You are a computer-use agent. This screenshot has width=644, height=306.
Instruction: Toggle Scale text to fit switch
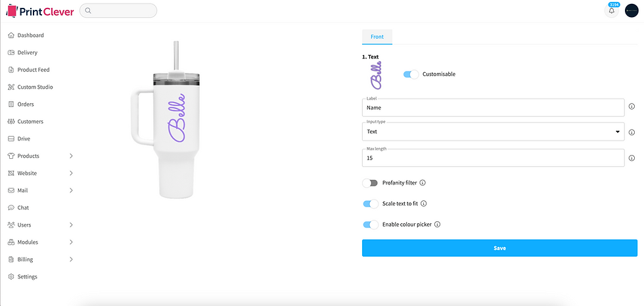click(x=370, y=204)
